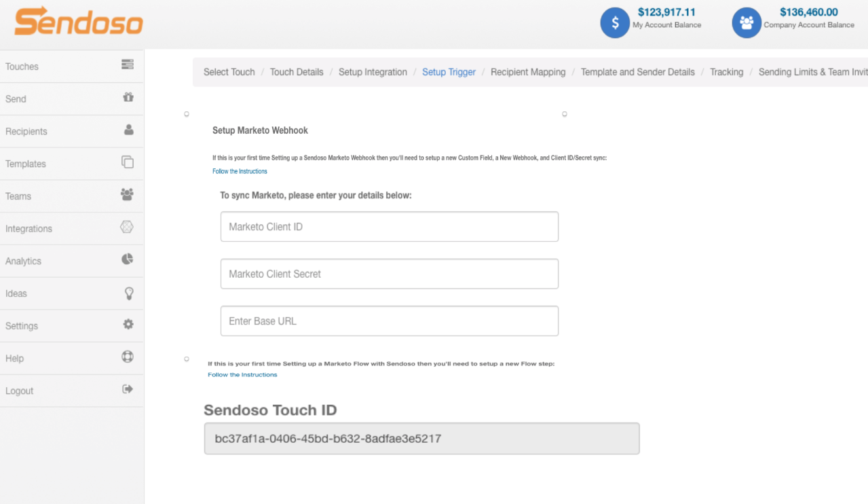Image resolution: width=868 pixels, height=504 pixels.
Task: Click the Recipients person icon
Action: (x=128, y=130)
